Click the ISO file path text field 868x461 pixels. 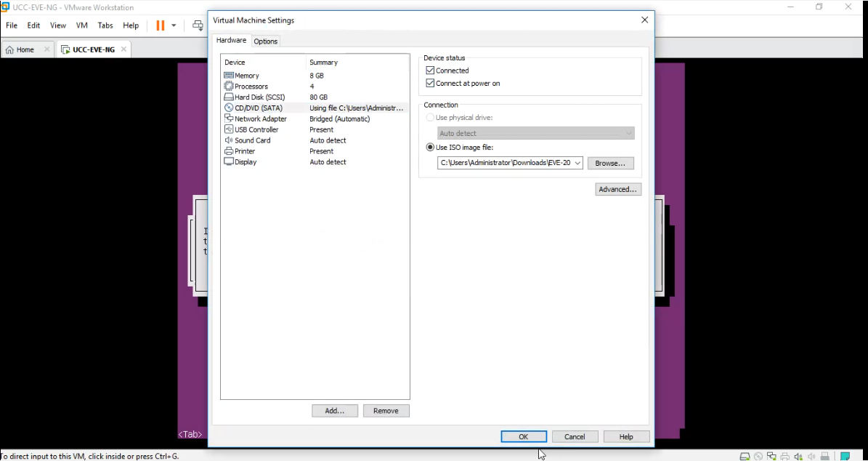506,163
